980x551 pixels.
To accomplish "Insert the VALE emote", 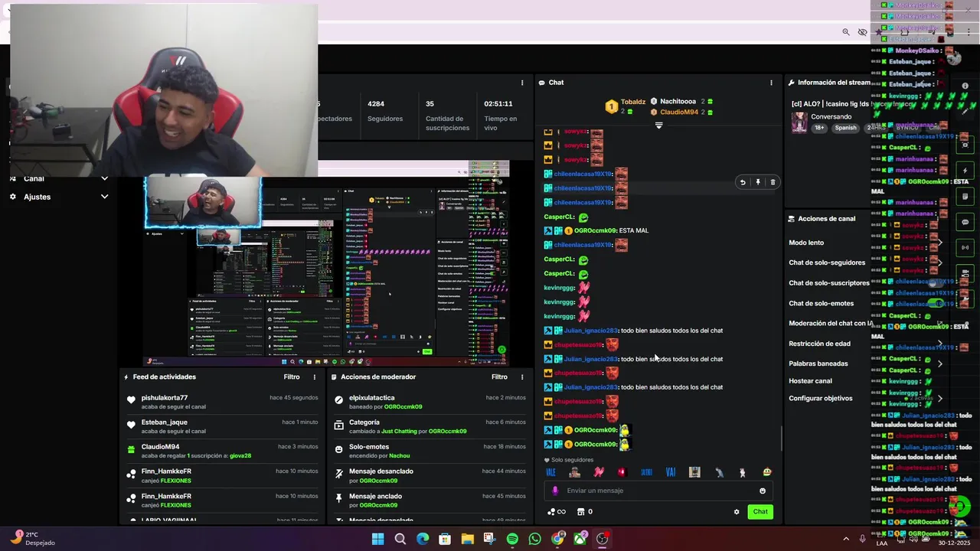I will [x=550, y=472].
